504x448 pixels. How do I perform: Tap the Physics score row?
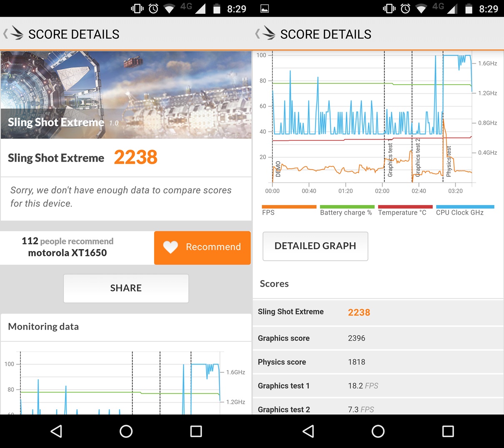378,362
